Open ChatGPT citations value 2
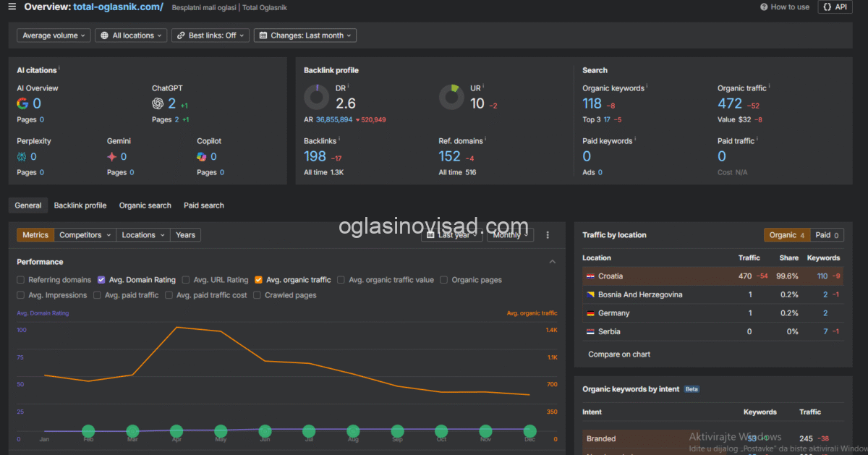This screenshot has height=455, width=868. coord(172,103)
